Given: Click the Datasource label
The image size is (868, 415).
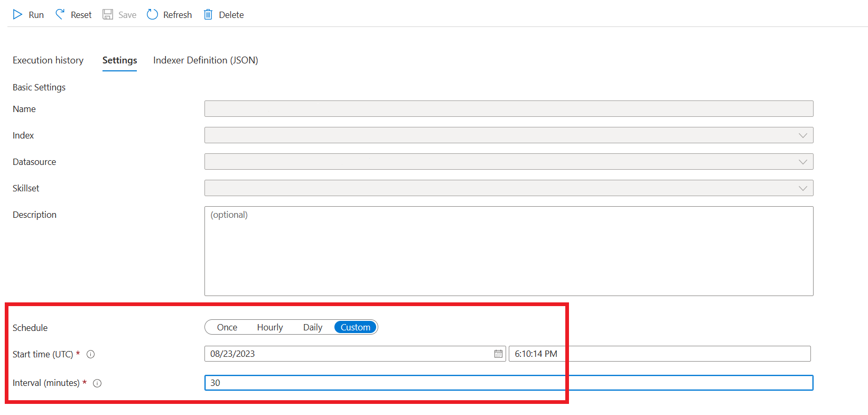Looking at the screenshot, I should 34,162.
